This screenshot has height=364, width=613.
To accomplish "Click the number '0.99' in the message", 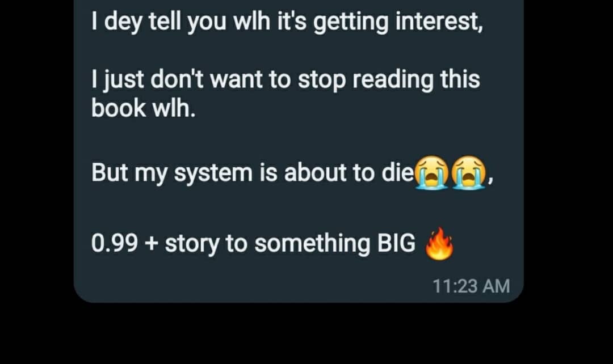I will 115,243.
